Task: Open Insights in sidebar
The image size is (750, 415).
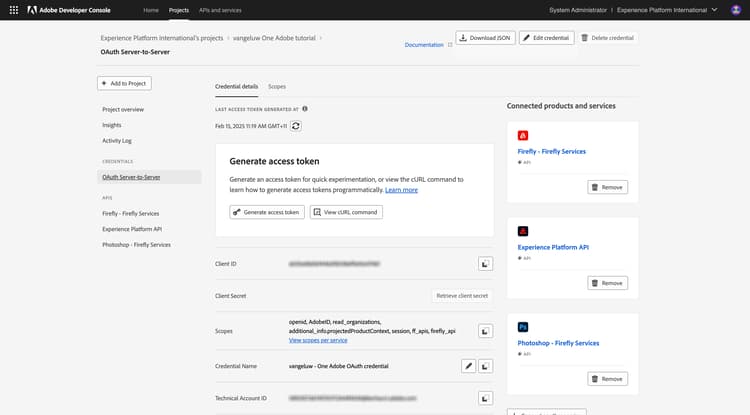Action: (111, 125)
